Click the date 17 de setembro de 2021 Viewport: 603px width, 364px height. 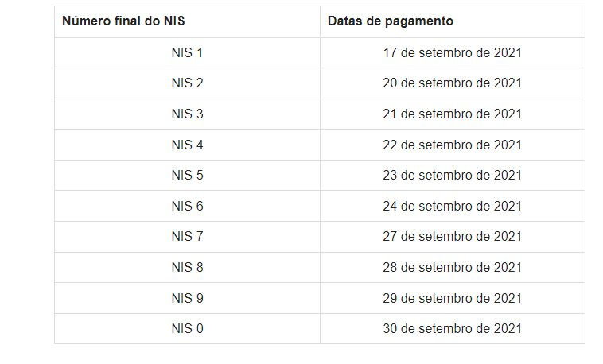[x=452, y=53]
